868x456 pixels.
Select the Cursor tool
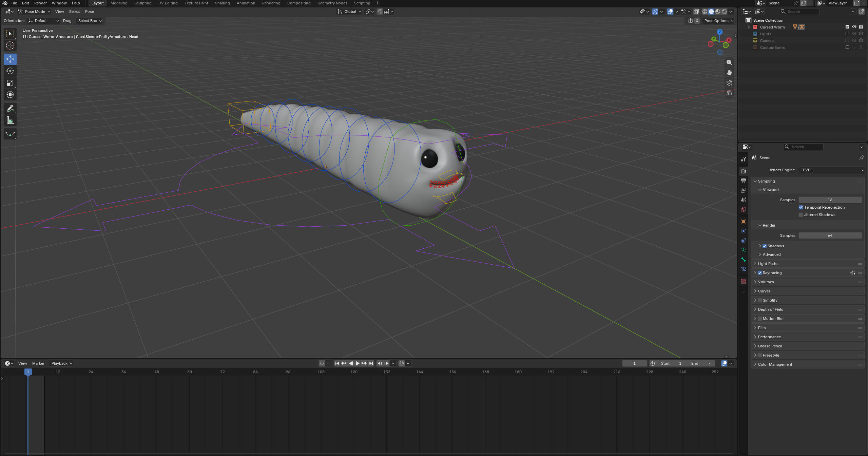[x=10, y=45]
